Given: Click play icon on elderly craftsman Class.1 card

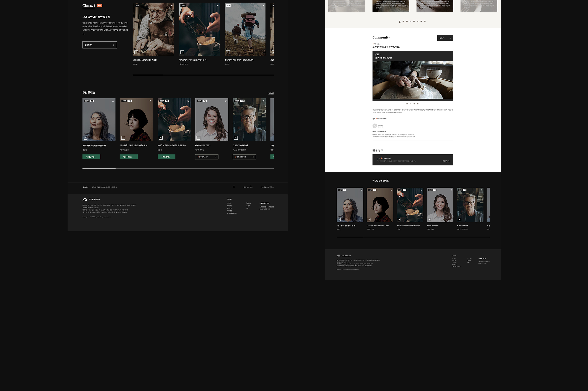Looking at the screenshot, I should pos(136,52).
